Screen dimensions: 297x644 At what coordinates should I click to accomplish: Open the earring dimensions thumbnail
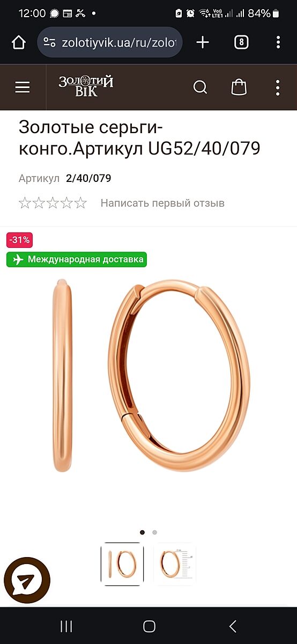pyautogui.click(x=175, y=563)
